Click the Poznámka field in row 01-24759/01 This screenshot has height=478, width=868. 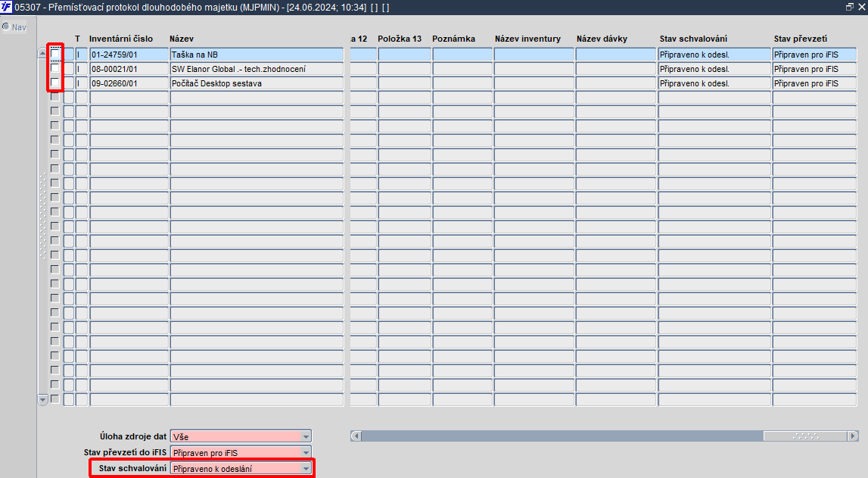462,55
